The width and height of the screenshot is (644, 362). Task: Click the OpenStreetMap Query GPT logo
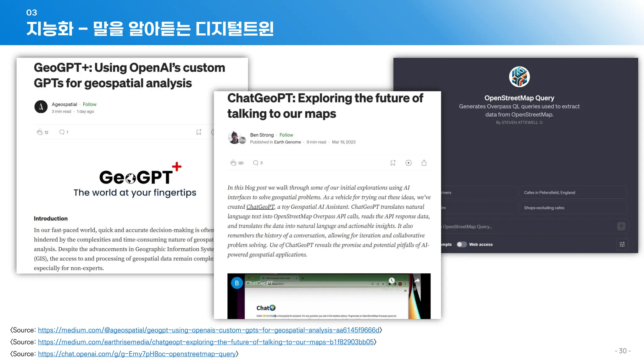[519, 77]
